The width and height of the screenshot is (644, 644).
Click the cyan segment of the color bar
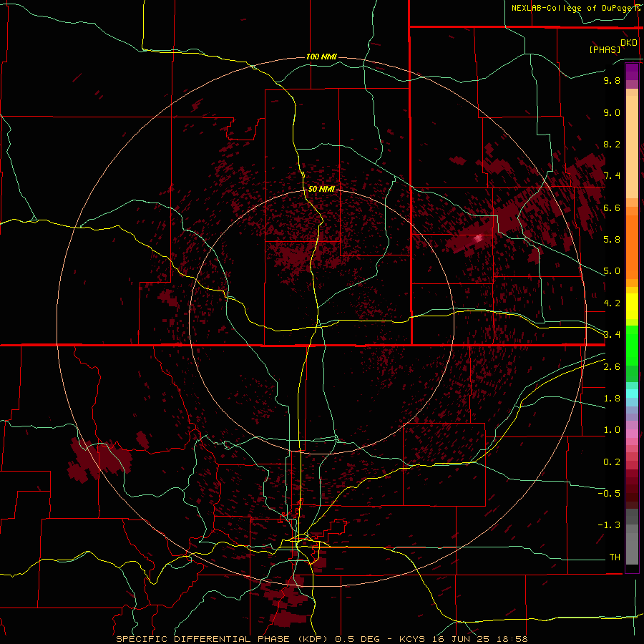tap(632, 393)
